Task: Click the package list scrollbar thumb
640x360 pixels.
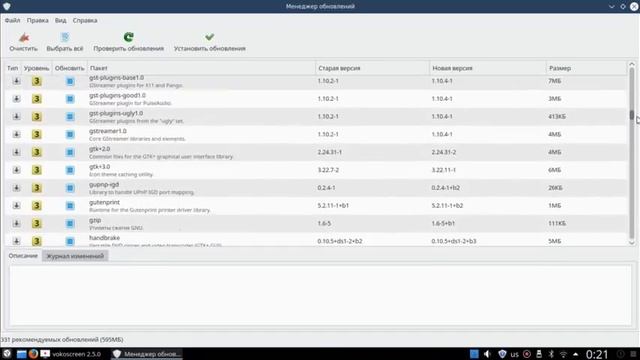Action: click(631, 116)
